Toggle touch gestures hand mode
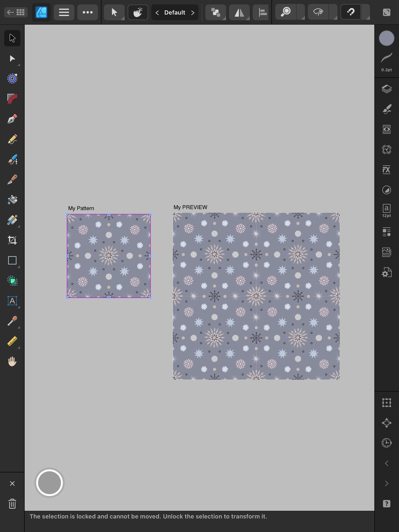The height and width of the screenshot is (532, 399). 138,12
